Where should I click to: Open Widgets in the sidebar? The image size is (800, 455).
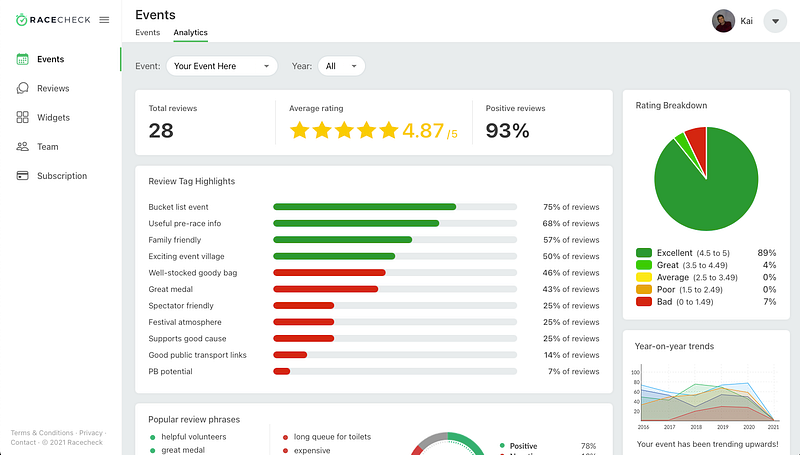[x=53, y=117]
